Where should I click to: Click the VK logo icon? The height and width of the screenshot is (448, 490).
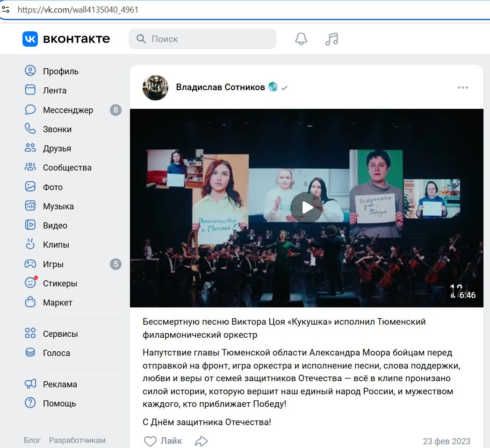tap(30, 39)
